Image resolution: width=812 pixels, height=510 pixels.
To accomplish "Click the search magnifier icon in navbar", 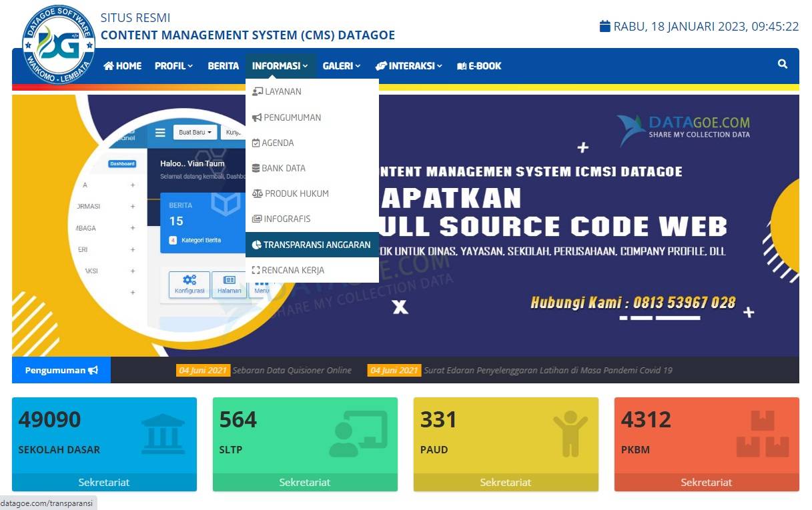I will tap(783, 64).
